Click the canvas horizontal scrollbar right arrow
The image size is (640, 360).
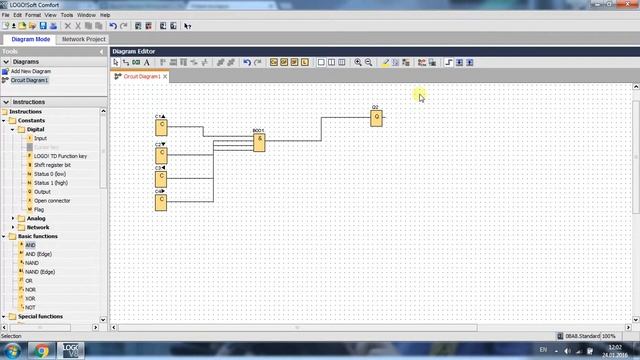coord(629,327)
